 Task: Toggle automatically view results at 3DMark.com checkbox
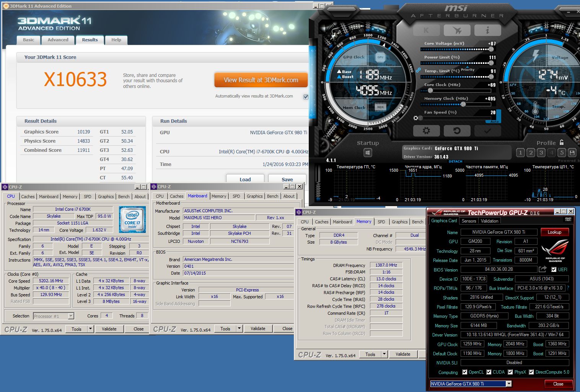click(306, 96)
